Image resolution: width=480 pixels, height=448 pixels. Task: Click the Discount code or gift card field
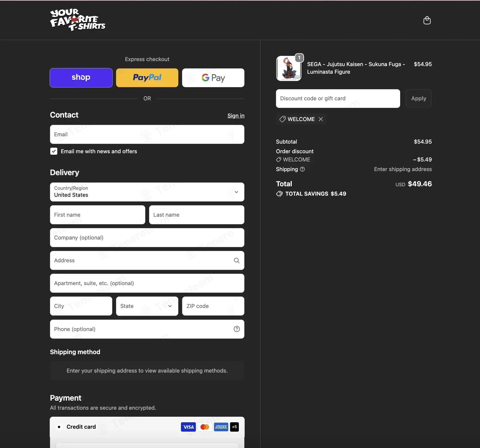click(338, 99)
